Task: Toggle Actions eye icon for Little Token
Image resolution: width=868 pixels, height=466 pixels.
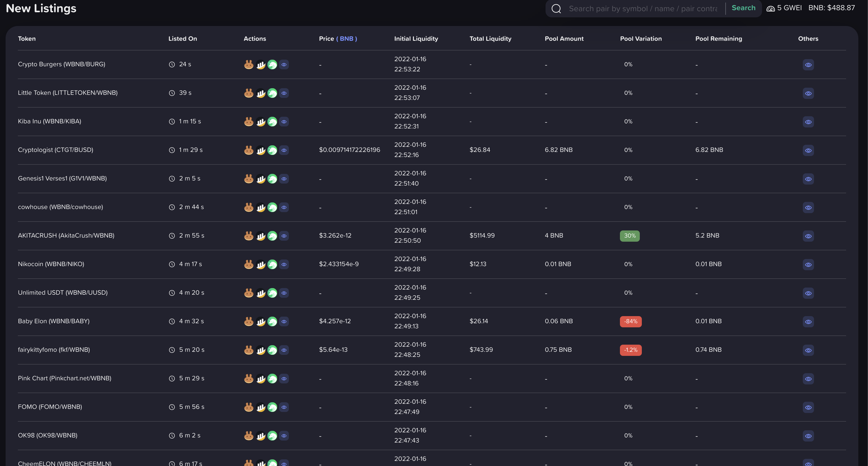Action: 284,93
